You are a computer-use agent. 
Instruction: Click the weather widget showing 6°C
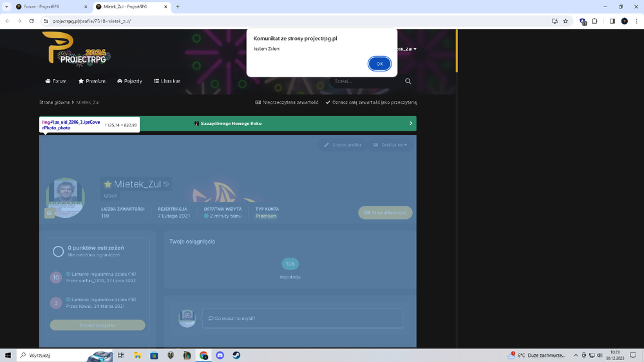click(x=536, y=355)
